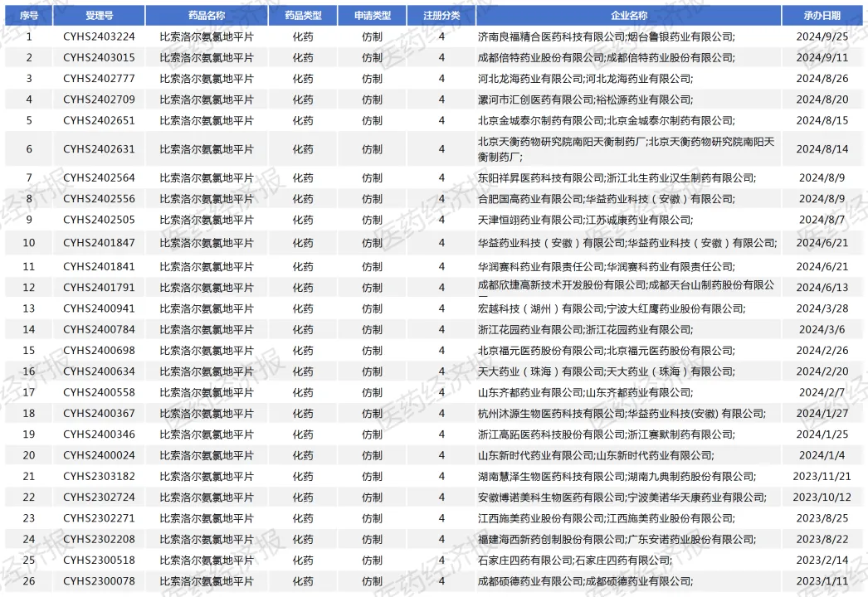Click acceptance number CYHS2403224
Screen dimensions: 868x597
click(x=98, y=36)
